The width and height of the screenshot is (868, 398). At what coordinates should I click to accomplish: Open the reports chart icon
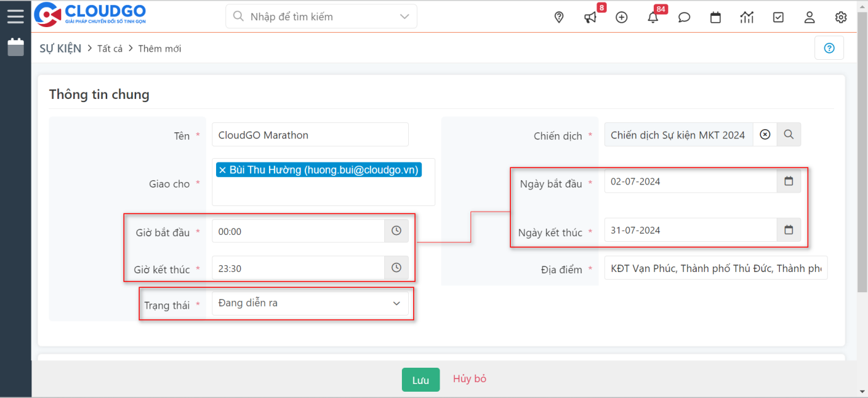pyautogui.click(x=747, y=17)
